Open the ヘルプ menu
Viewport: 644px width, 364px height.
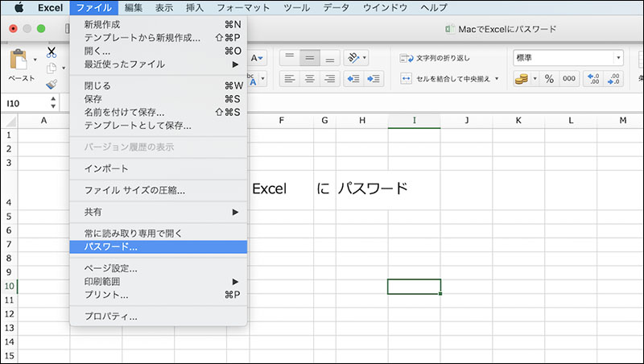434,7
